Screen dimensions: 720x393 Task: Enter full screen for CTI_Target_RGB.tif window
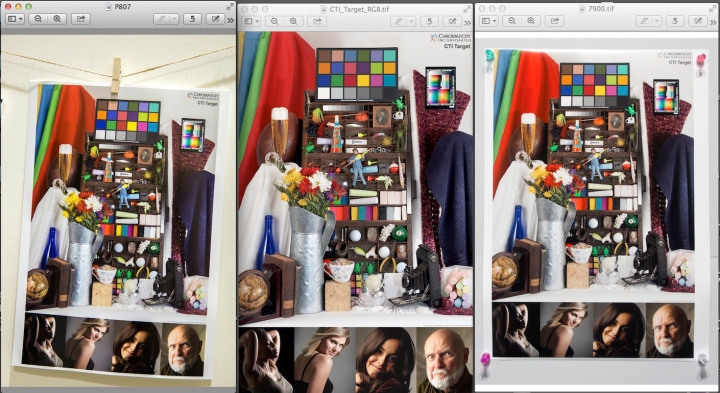click(467, 9)
